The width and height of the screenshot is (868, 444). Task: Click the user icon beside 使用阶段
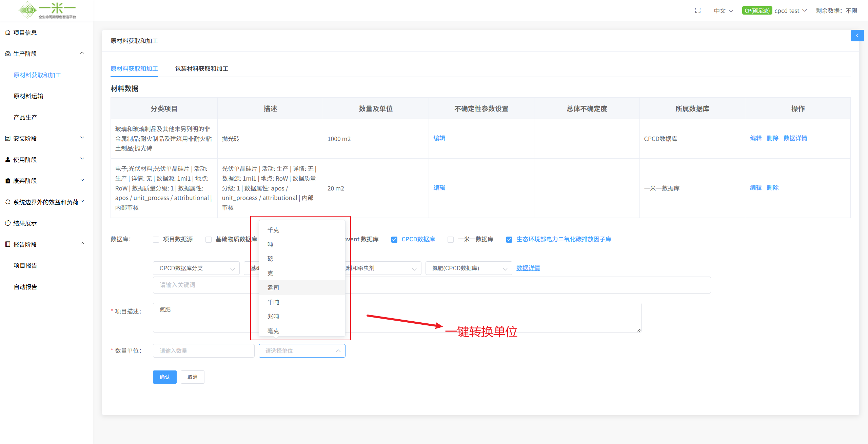pyautogui.click(x=7, y=159)
